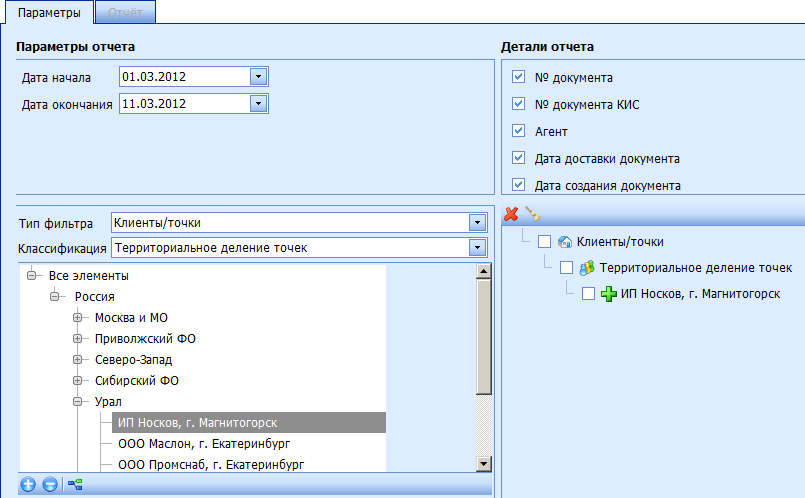Click the blue plus add icon below the tree
The width and height of the screenshot is (805, 498).
click(x=28, y=485)
